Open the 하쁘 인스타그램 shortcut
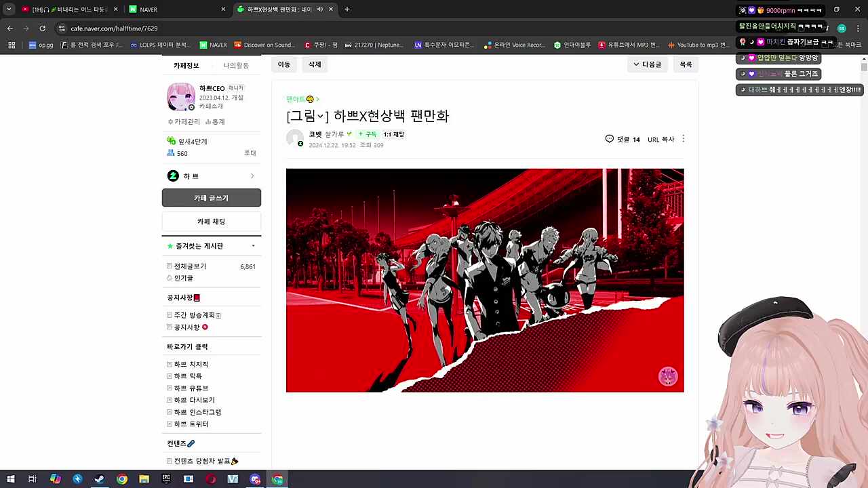This screenshot has height=488, width=868. [197, 412]
